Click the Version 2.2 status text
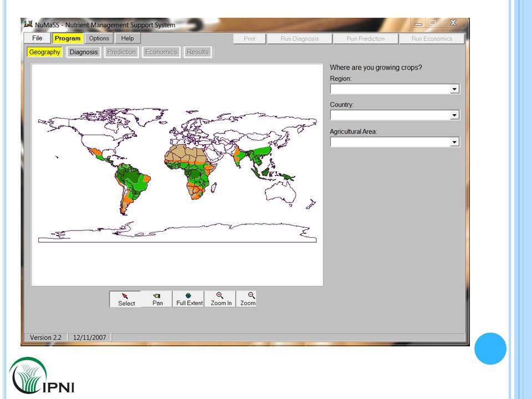This screenshot has height=399, width=532. pyautogui.click(x=45, y=337)
